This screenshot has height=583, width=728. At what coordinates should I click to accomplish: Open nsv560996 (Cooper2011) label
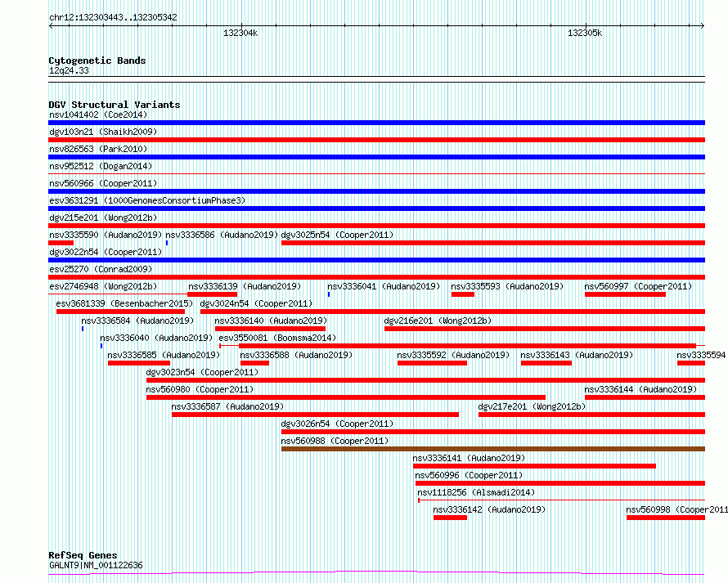click(469, 475)
